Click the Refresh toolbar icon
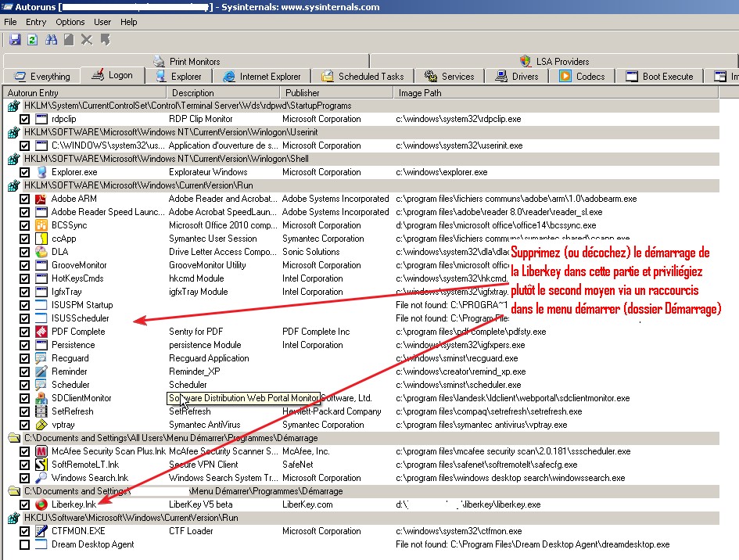Viewport: 739px width, 560px height. point(33,39)
